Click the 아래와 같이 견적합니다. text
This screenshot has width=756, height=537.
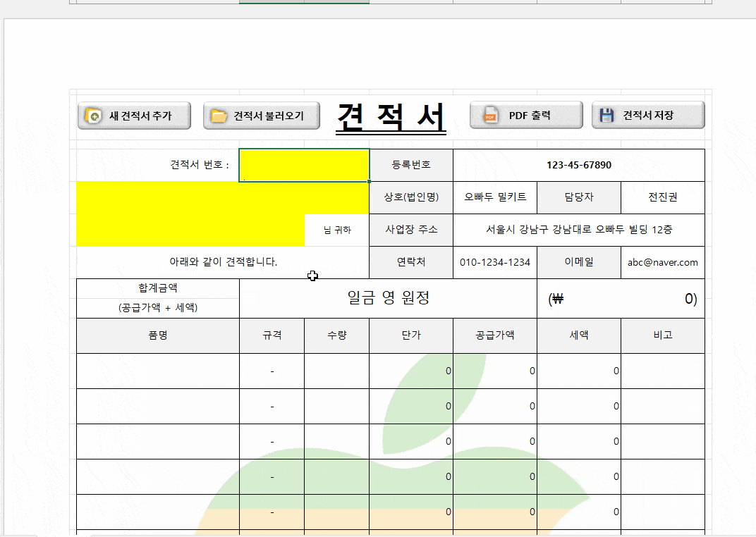click(224, 261)
